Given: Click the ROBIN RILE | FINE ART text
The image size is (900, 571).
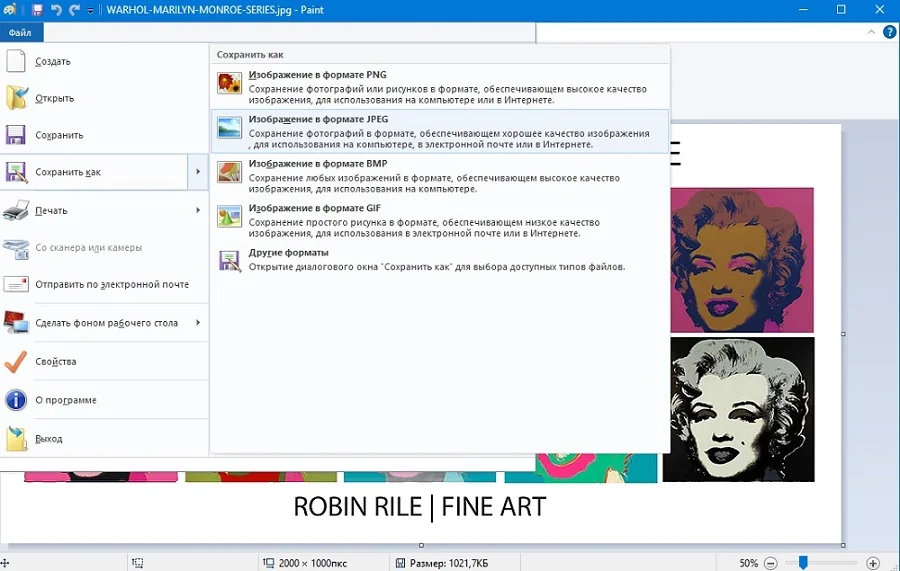Looking at the screenshot, I should [x=420, y=507].
